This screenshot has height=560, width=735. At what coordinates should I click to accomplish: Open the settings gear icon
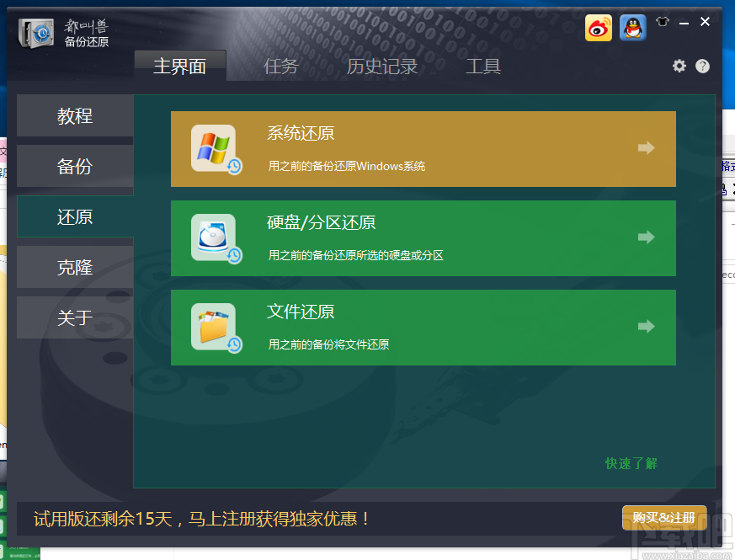[x=680, y=66]
